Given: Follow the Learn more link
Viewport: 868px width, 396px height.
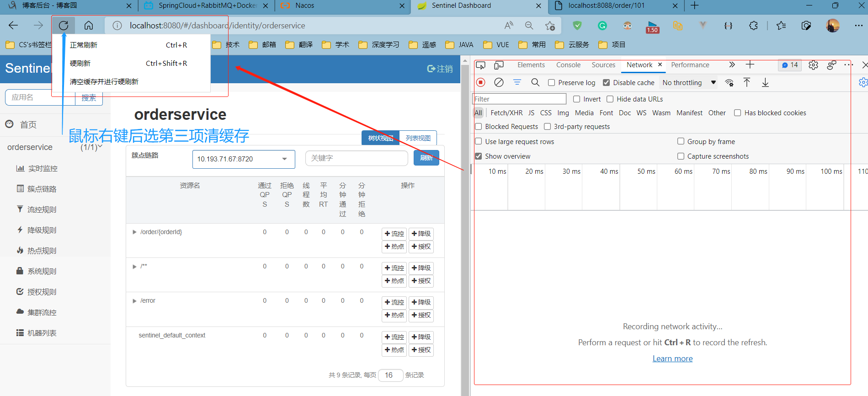Looking at the screenshot, I should tap(672, 359).
